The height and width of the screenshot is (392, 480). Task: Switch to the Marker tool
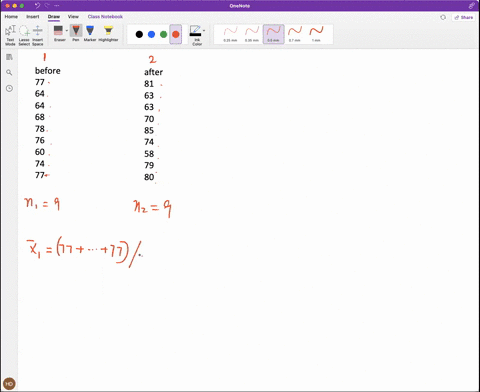90,33
